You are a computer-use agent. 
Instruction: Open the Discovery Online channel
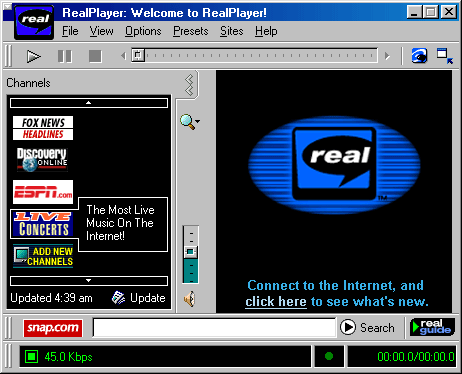(x=42, y=160)
